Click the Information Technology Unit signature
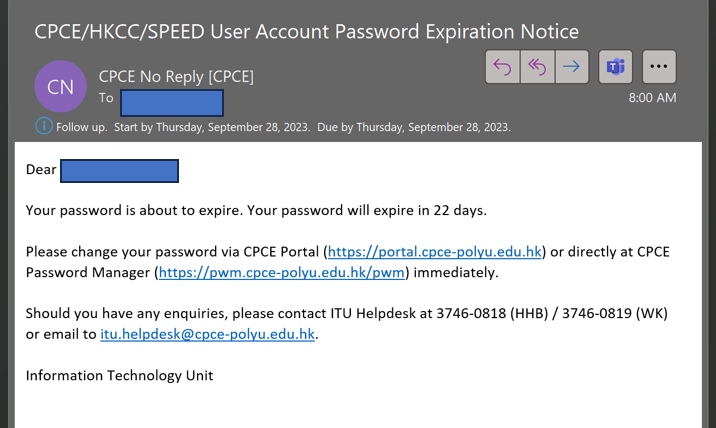 click(x=119, y=375)
